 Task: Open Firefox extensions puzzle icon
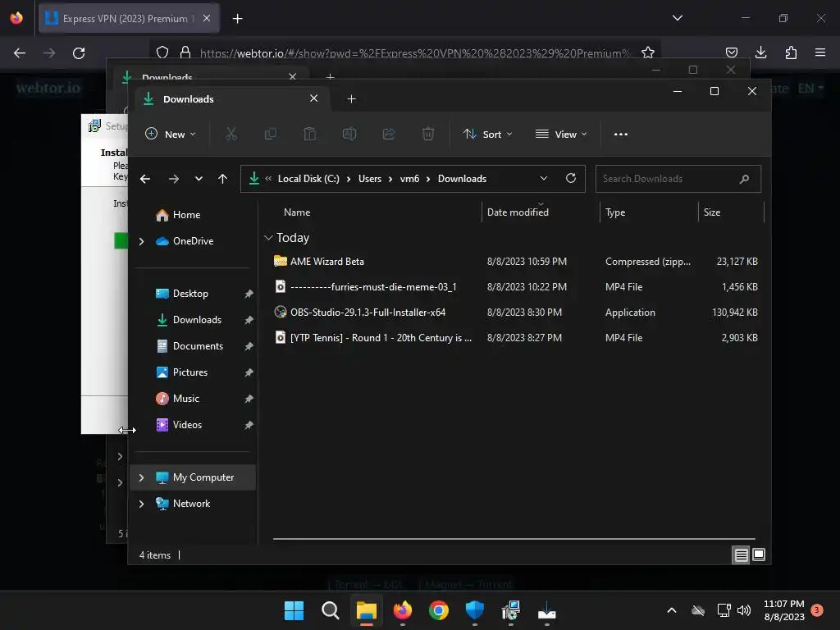[x=791, y=52]
